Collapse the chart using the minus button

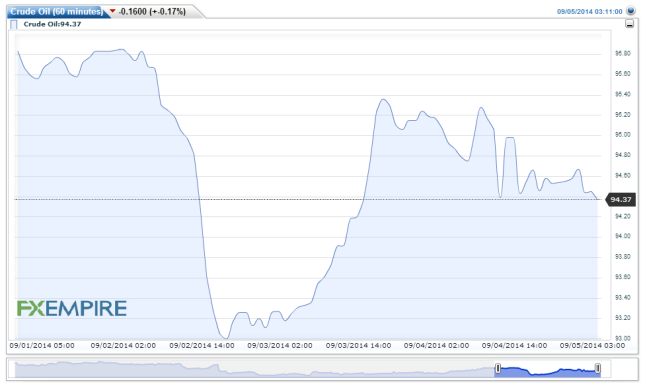point(629,24)
